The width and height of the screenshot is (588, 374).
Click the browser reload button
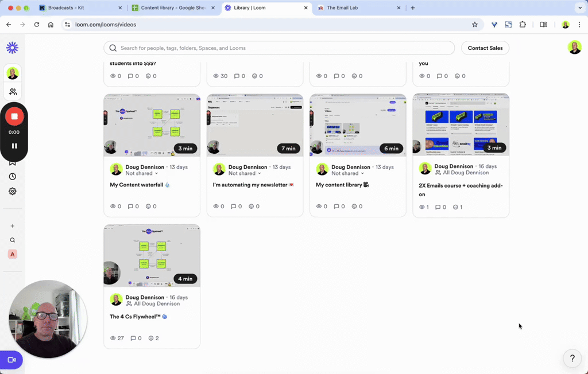[36, 25]
